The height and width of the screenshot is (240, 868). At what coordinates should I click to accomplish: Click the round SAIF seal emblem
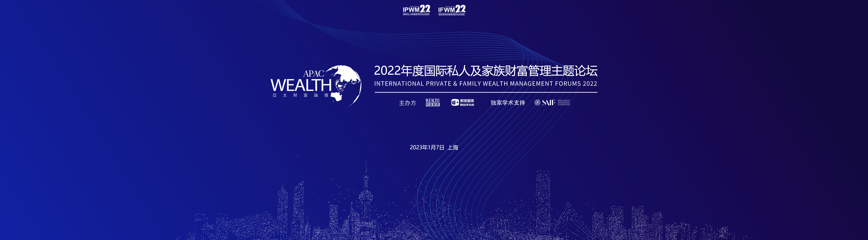pos(537,103)
